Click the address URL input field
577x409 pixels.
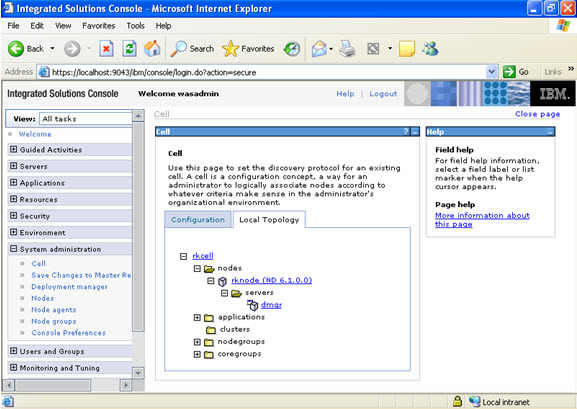tap(268, 72)
